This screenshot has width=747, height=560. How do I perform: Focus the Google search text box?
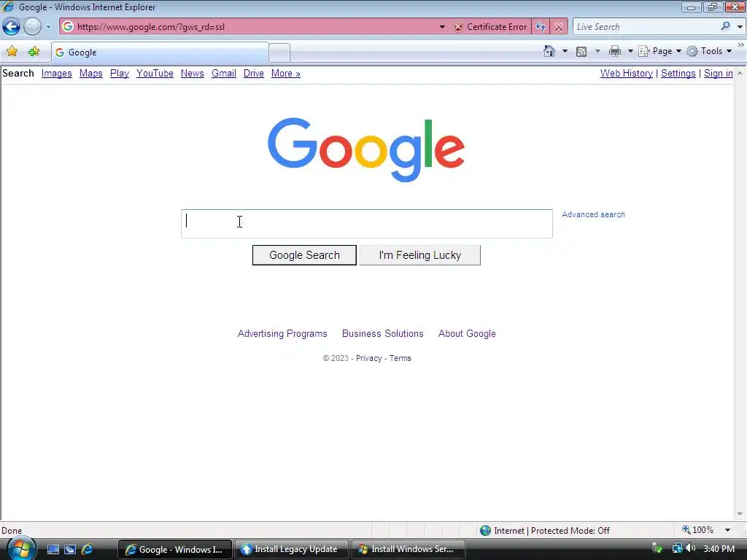(x=367, y=224)
